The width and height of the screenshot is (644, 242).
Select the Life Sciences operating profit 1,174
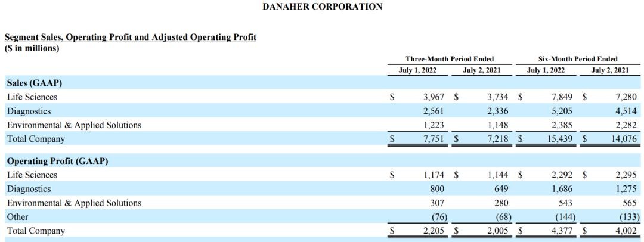(434, 175)
